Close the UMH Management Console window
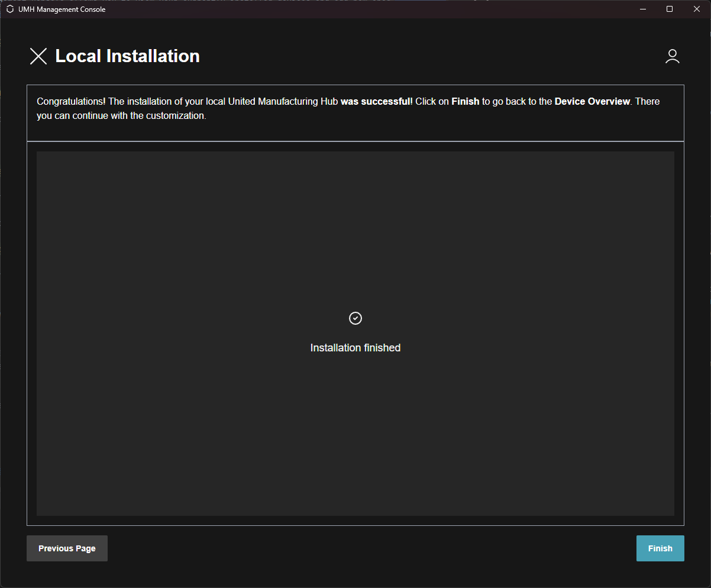 click(697, 9)
